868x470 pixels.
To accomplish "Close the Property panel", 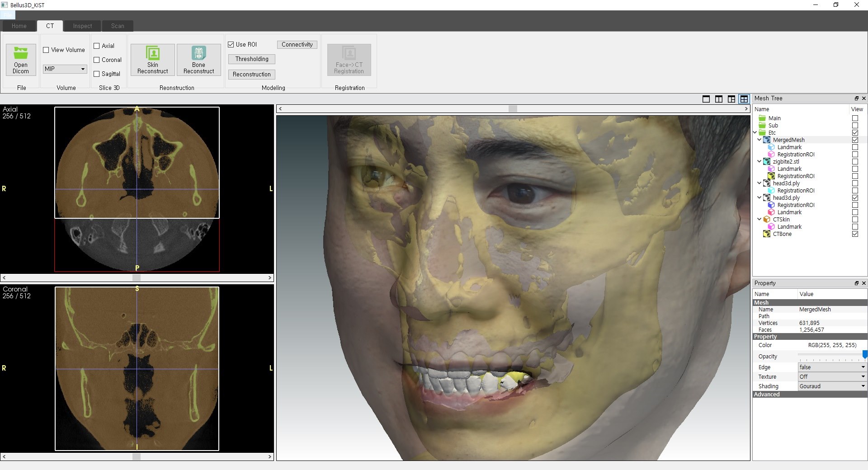I will [863, 283].
